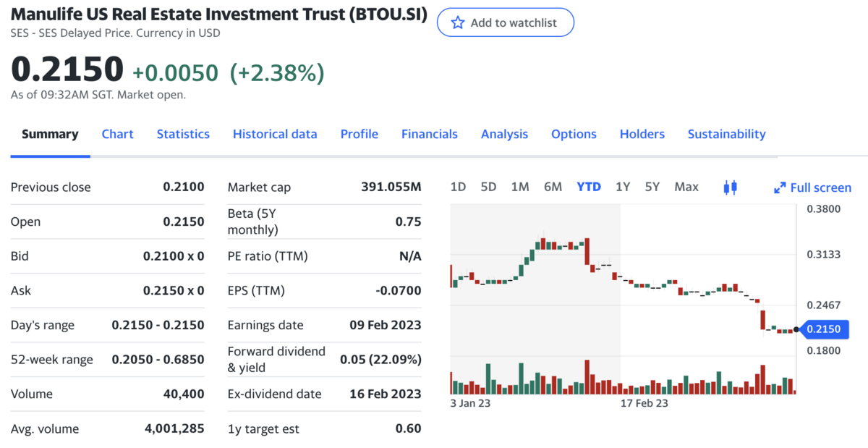Click the 3 Jan 23 chart date label
This screenshot has width=868, height=448.
470,403
